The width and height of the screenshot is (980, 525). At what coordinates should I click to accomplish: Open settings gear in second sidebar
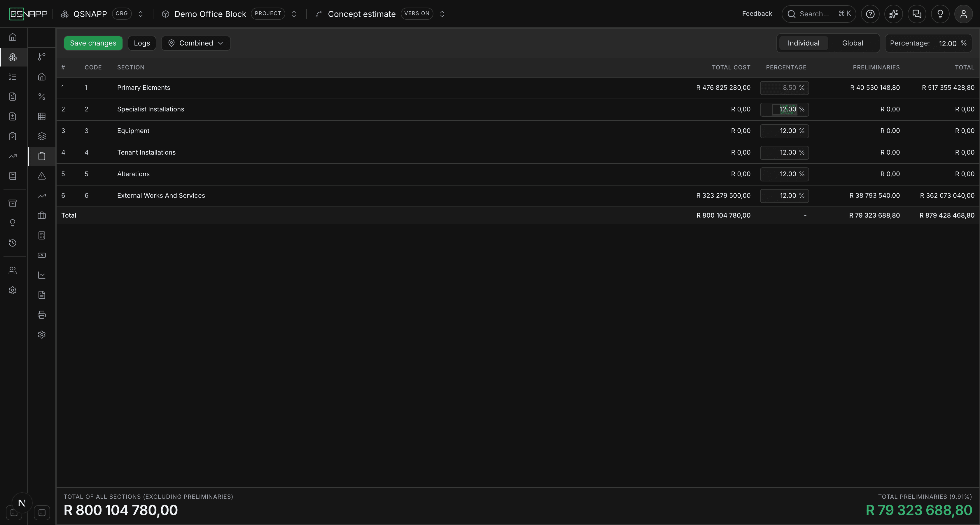[x=42, y=335]
